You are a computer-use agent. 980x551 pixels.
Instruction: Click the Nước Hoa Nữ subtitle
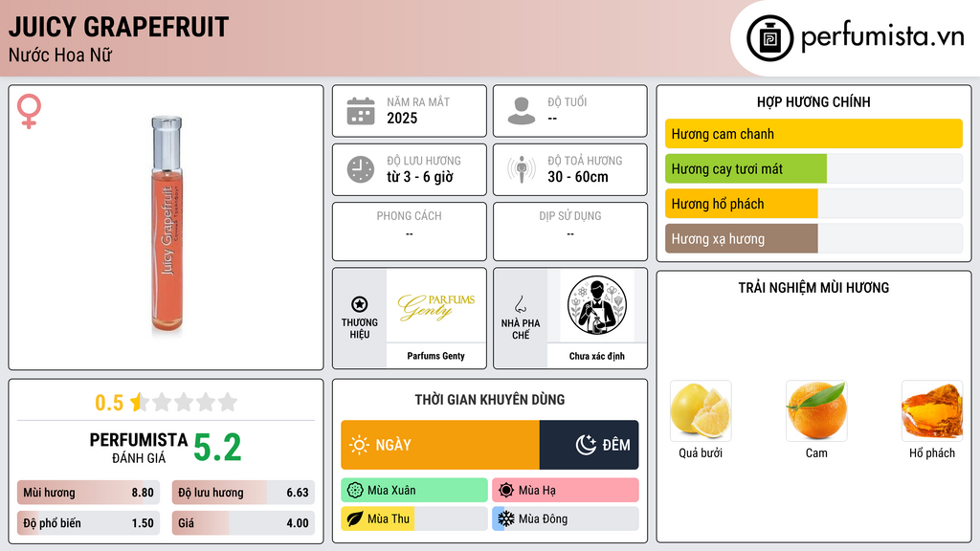coord(60,55)
